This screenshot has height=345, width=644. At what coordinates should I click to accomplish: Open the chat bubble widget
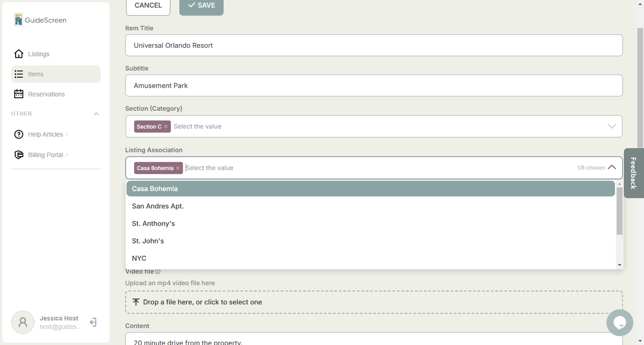pyautogui.click(x=620, y=322)
